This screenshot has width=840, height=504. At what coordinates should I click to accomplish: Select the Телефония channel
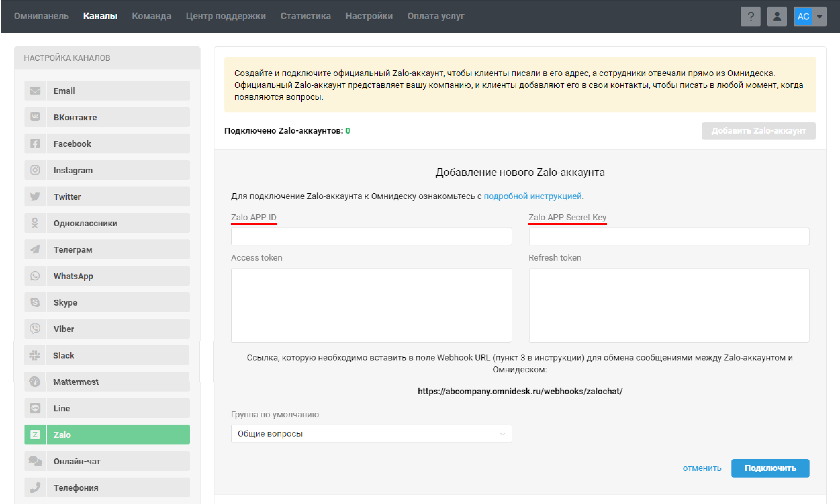click(107, 488)
